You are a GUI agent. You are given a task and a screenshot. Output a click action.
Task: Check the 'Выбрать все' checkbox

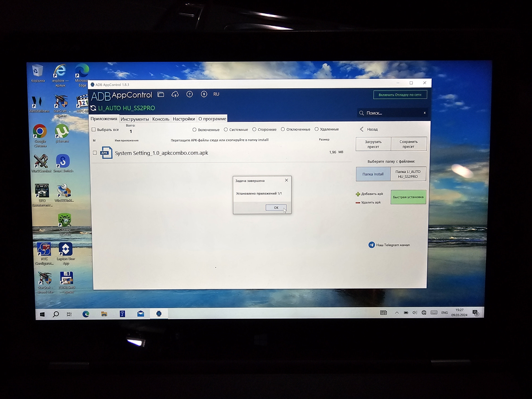[x=94, y=129]
